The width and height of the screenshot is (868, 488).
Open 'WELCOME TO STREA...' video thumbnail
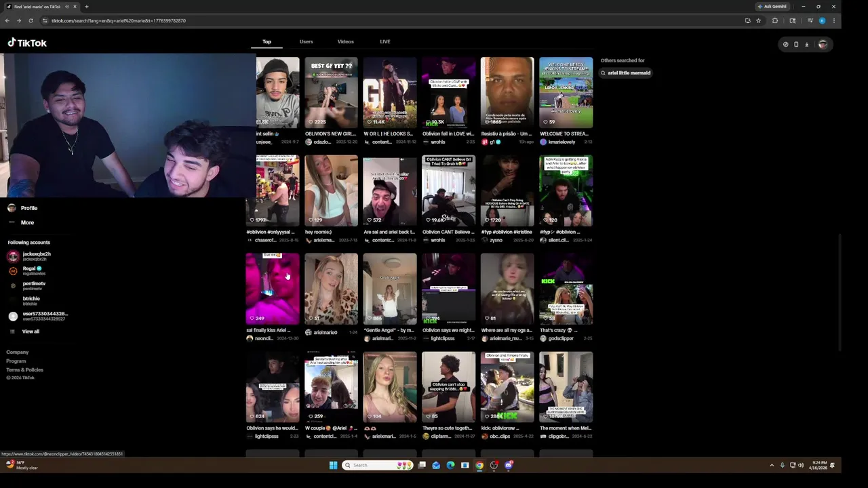coord(566,92)
